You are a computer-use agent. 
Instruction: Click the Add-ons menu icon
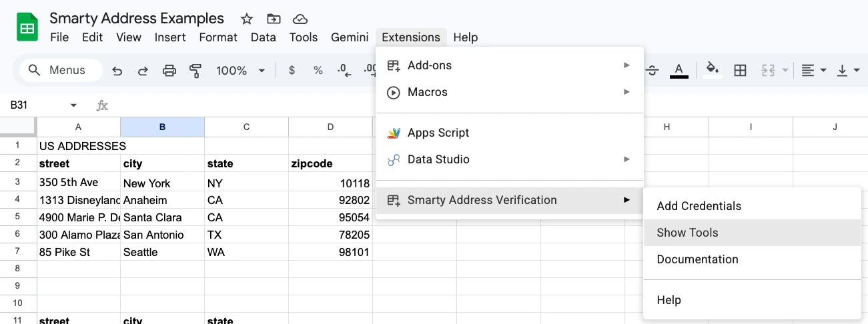click(394, 65)
